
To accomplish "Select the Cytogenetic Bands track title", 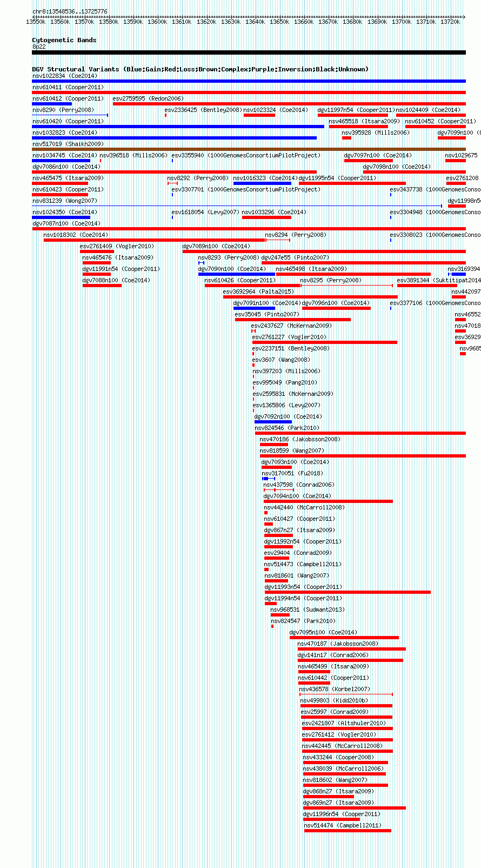I will pyautogui.click(x=64, y=40).
